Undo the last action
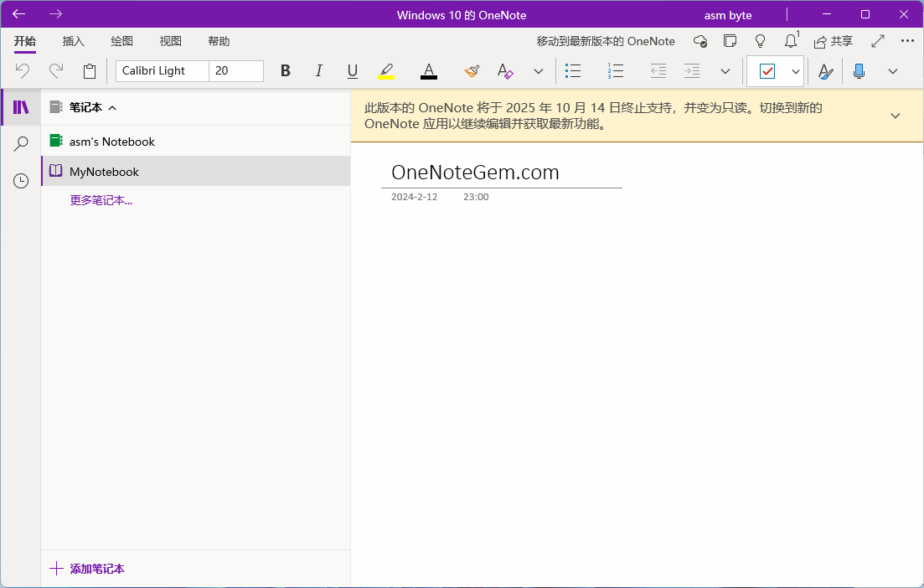 pyautogui.click(x=23, y=71)
